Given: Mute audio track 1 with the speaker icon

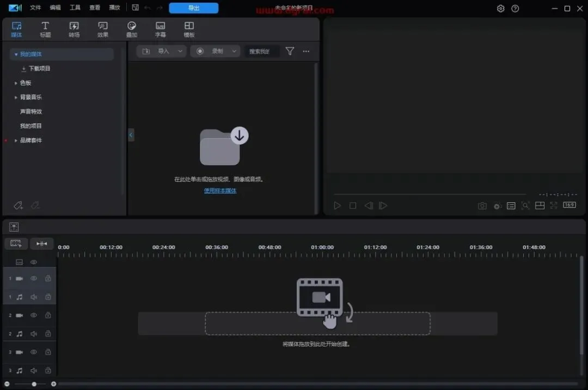Looking at the screenshot, I should click(33, 297).
